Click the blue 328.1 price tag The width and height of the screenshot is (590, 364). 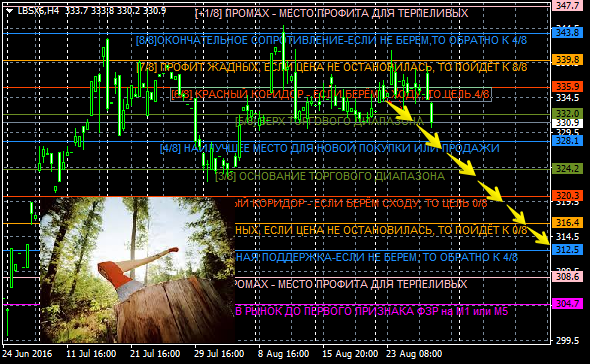[x=568, y=141]
